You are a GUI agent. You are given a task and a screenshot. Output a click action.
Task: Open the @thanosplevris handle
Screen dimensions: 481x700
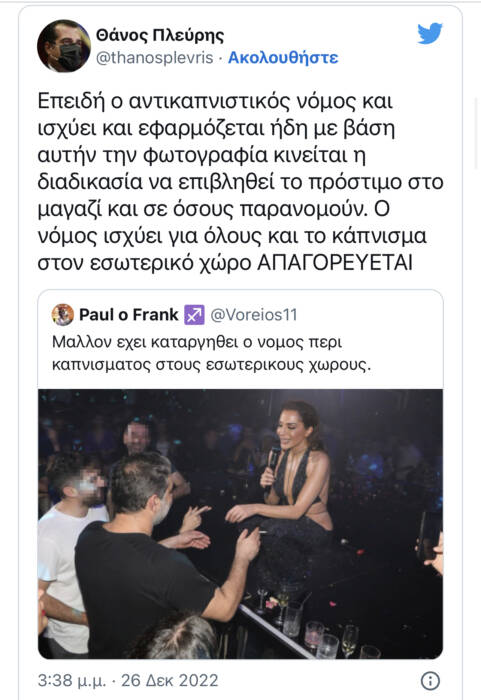tap(155, 58)
